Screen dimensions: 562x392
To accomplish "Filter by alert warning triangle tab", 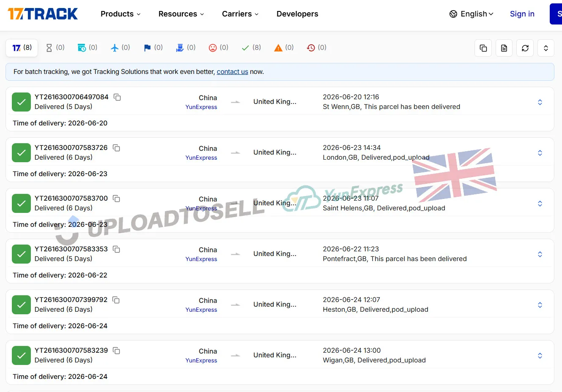I will (x=284, y=48).
